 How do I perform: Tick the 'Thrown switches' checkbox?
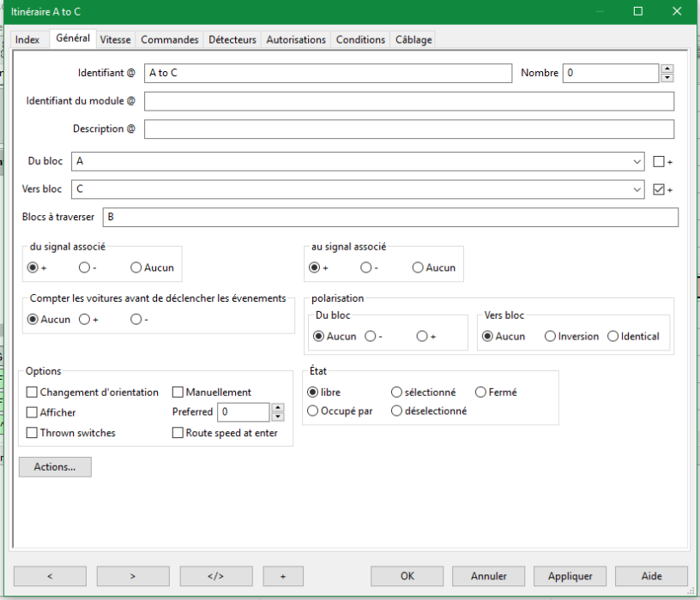tap(33, 434)
